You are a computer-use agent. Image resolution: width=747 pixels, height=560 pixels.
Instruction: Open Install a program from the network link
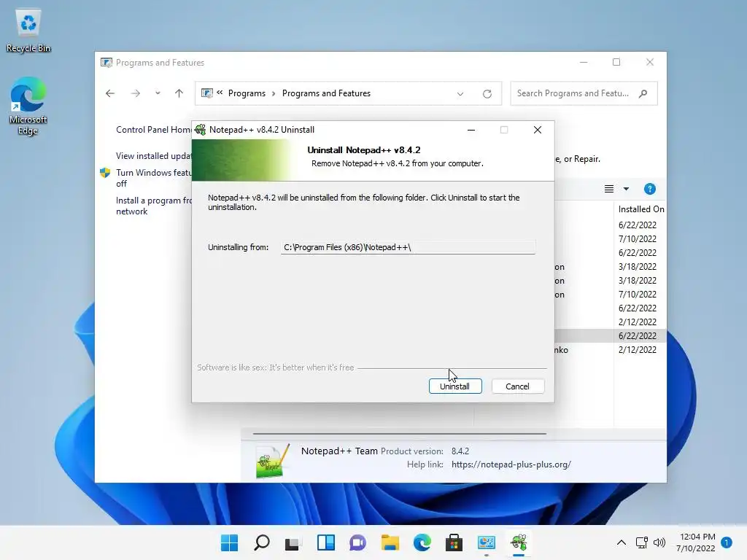(153, 206)
